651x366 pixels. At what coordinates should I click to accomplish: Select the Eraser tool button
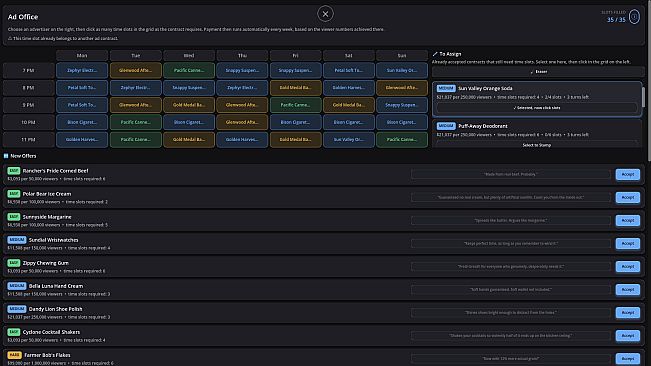point(538,72)
